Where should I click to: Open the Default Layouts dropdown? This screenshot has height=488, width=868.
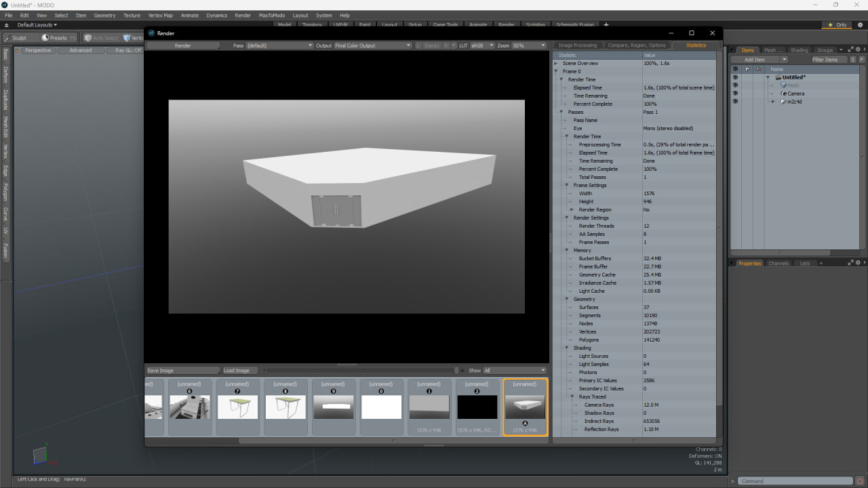[x=37, y=25]
